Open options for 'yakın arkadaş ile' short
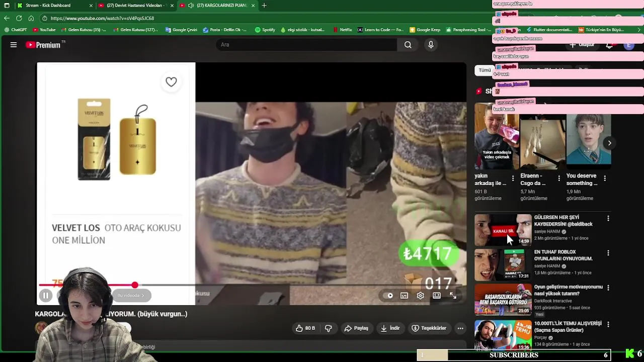Viewport: 644px width, 362px height. tap(513, 178)
